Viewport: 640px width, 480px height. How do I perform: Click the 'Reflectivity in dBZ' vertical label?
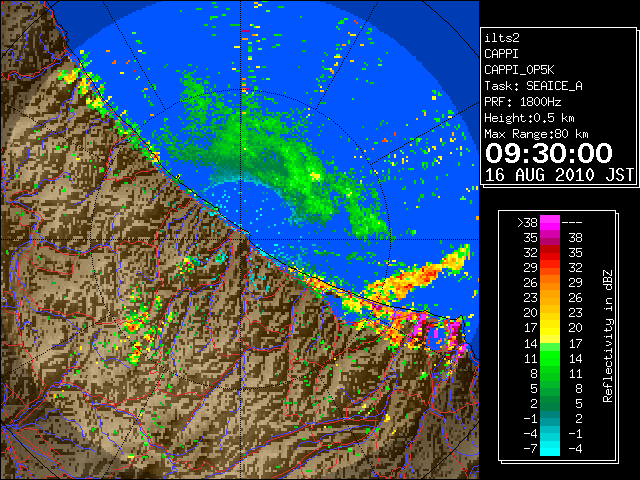(608, 336)
